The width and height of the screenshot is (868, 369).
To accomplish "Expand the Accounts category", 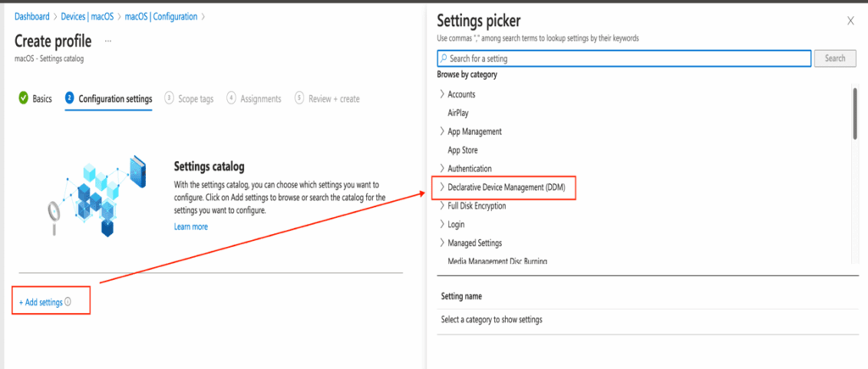I will (442, 94).
